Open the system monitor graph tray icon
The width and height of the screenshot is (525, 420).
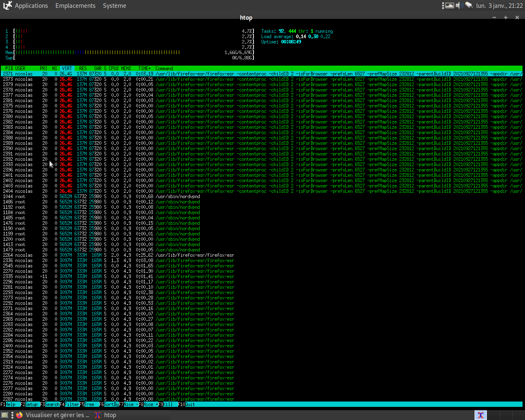[x=449, y=5]
